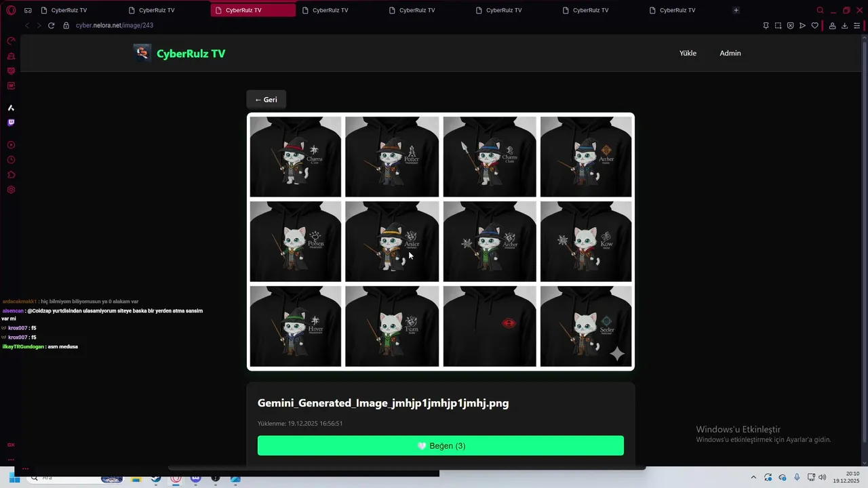The image size is (868, 488).
Task: Click the padlock site info icon
Action: coord(66,26)
